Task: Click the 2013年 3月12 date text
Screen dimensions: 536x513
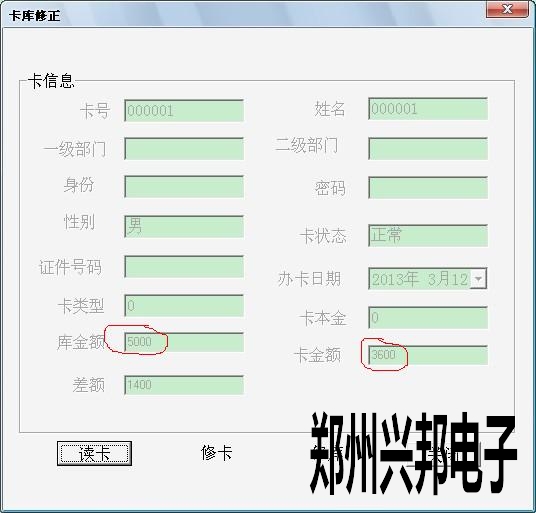Action: pos(420,279)
